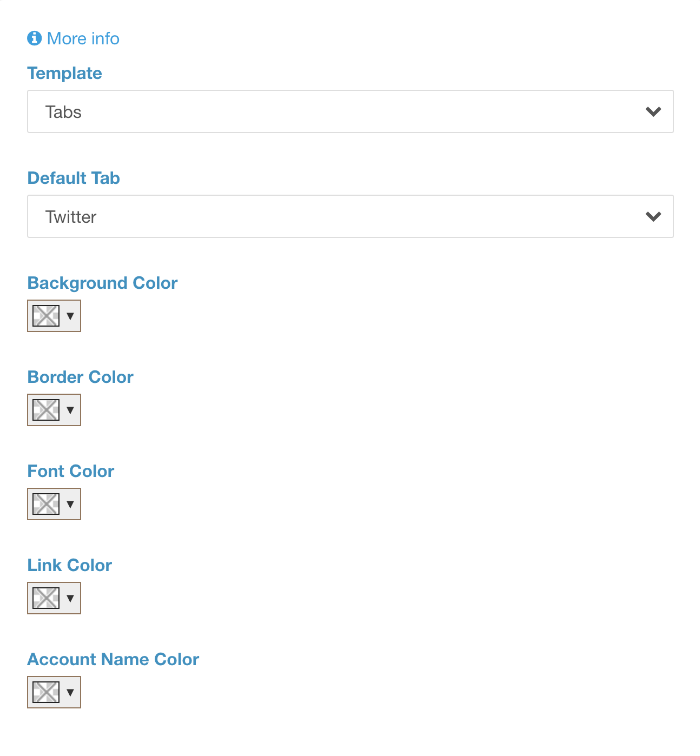Expand the Link Color picker arrow
Image resolution: width=700 pixels, height=756 pixels.
coord(70,599)
